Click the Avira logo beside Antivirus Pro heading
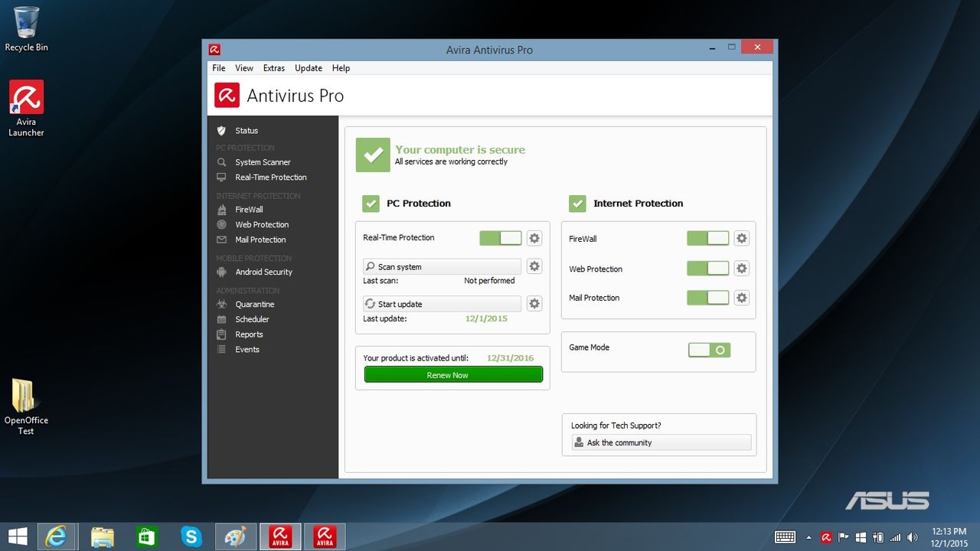 (227, 96)
